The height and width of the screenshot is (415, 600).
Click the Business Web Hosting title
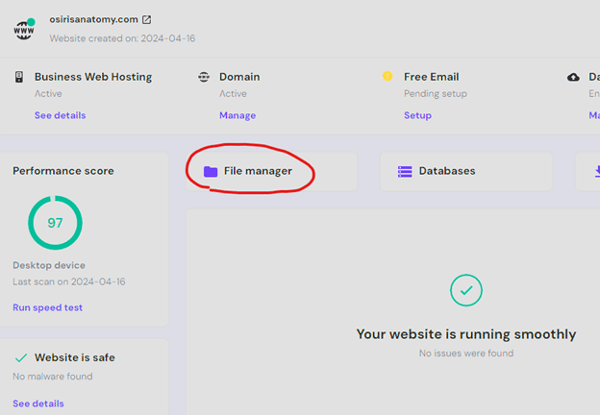click(93, 77)
